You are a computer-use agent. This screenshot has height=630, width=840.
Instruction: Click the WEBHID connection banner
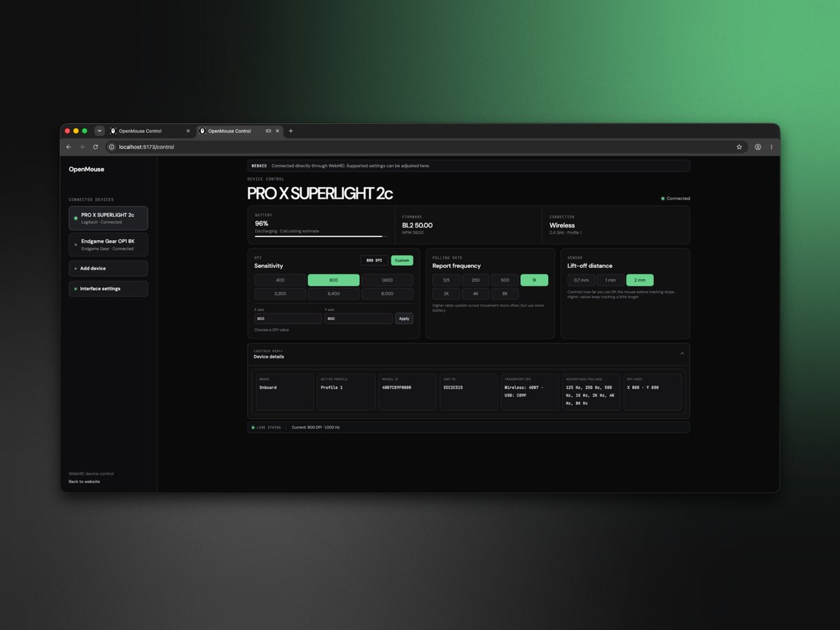click(x=468, y=166)
